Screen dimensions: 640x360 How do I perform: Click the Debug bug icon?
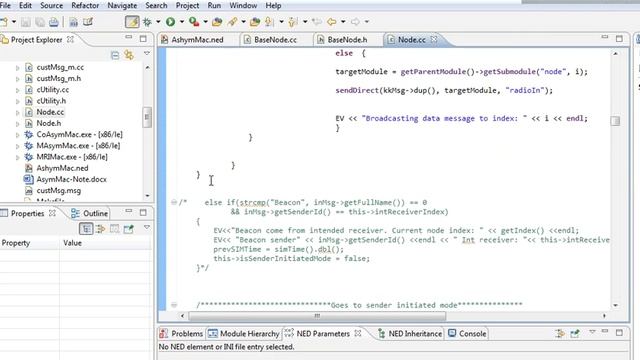click(147, 22)
